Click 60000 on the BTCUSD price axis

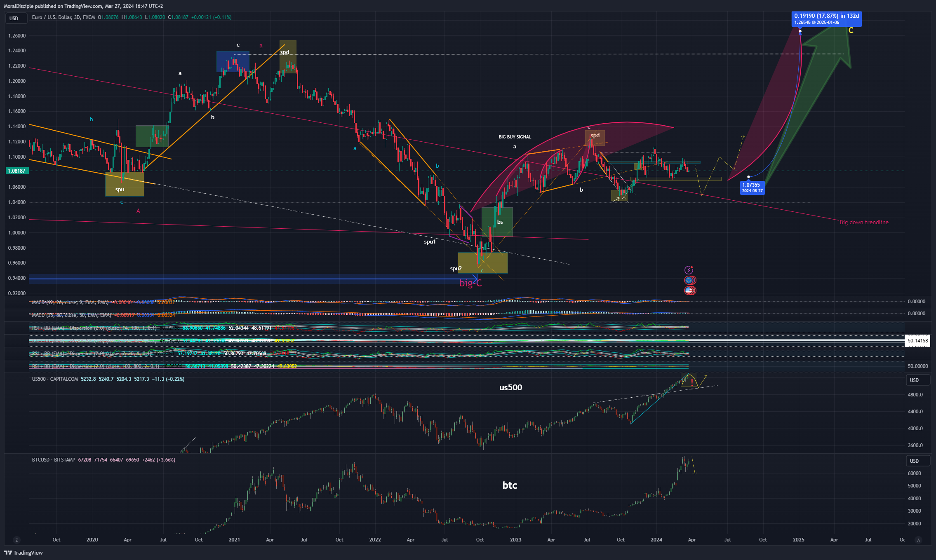pyautogui.click(x=914, y=473)
